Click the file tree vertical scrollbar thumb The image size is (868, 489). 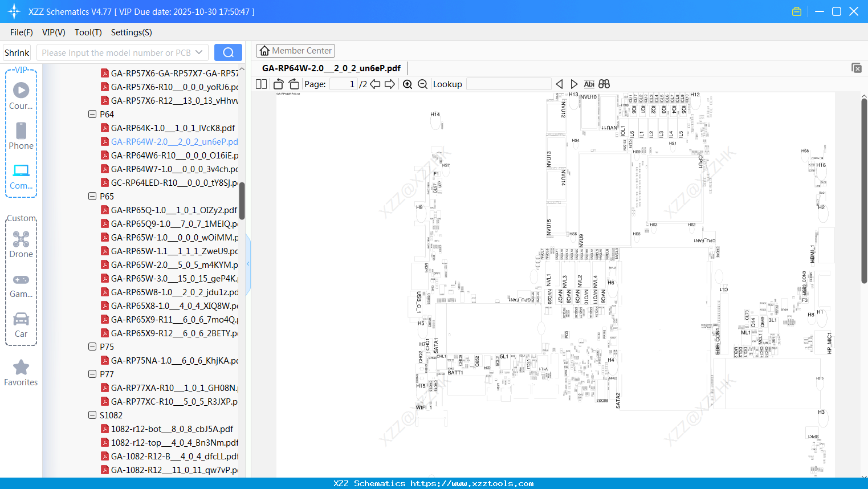pos(242,201)
